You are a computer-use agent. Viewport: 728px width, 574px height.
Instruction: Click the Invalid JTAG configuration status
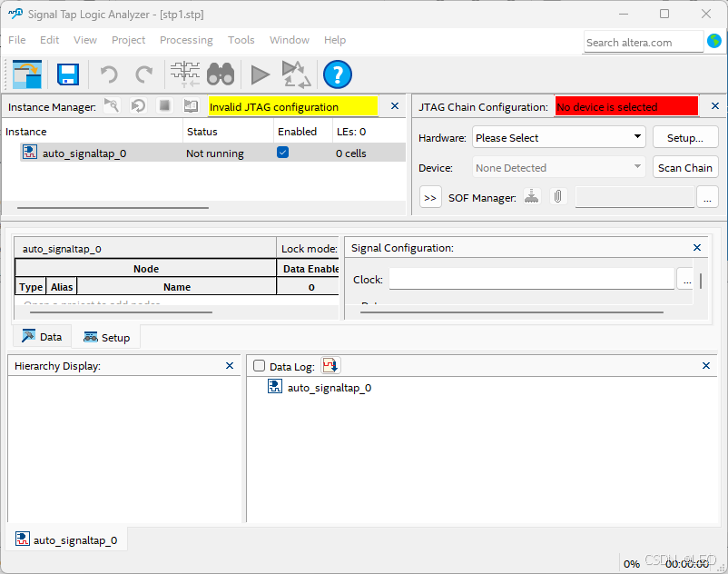click(x=293, y=107)
